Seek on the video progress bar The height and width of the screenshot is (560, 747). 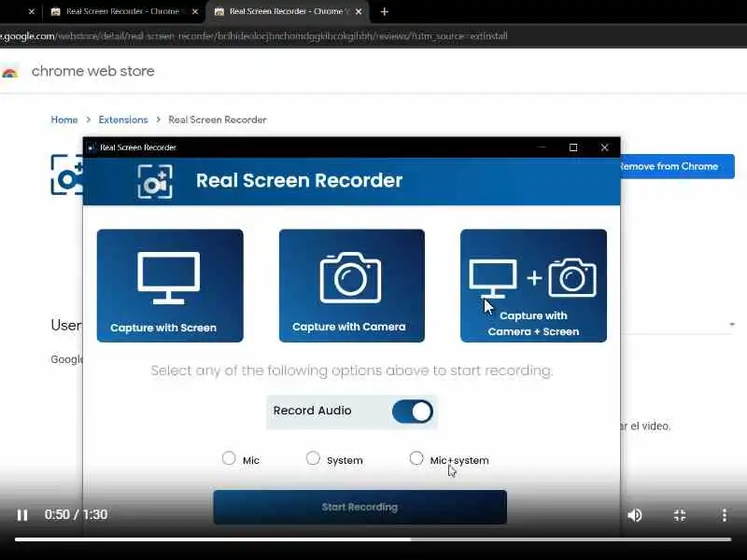pos(373,539)
